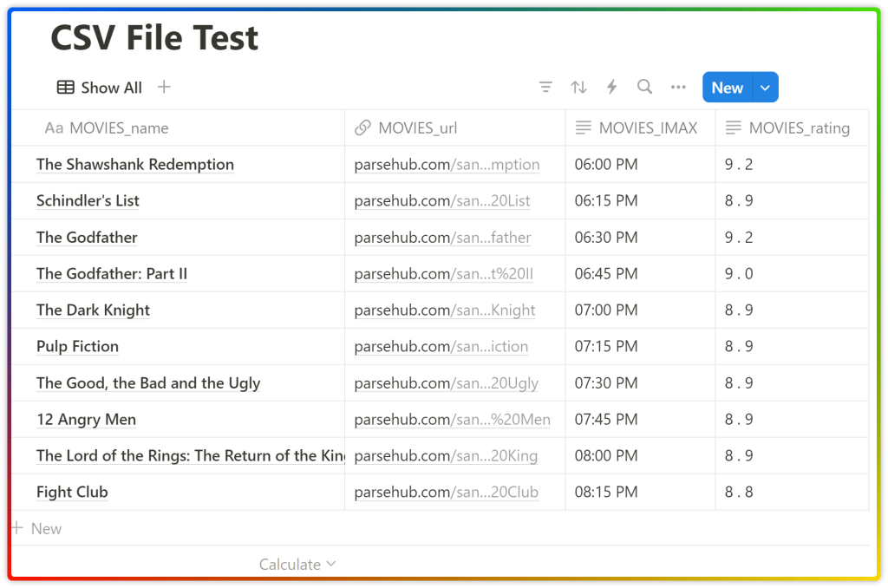The width and height of the screenshot is (888, 588).
Task: Add a new view with the plus icon
Action: pyautogui.click(x=164, y=88)
